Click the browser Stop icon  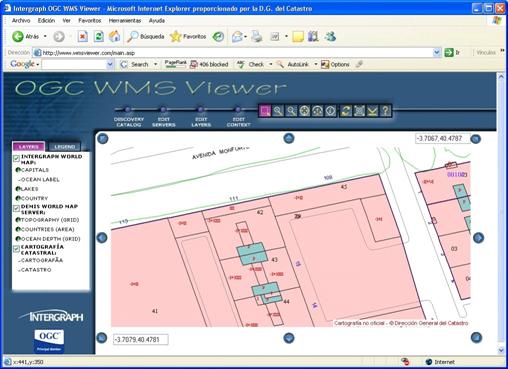(x=83, y=36)
